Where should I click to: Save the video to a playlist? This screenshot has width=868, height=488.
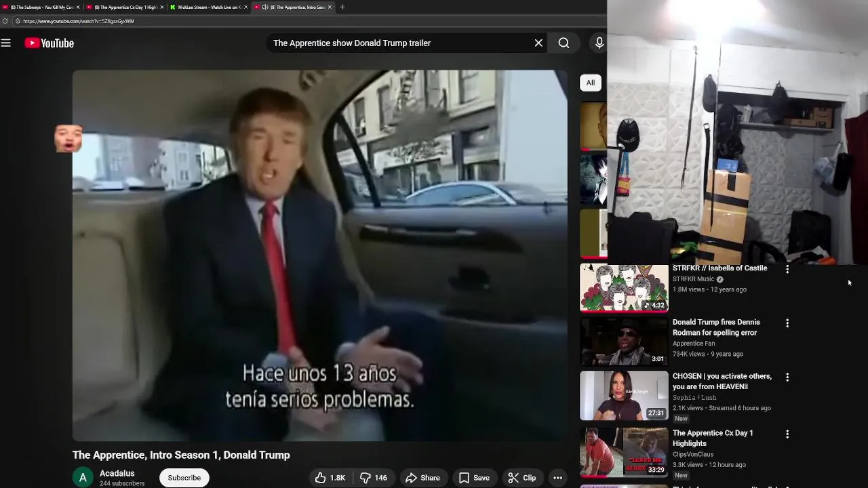point(474,478)
